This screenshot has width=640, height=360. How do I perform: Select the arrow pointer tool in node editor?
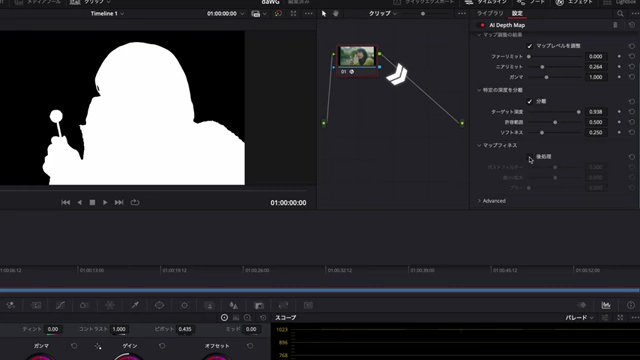324,13
